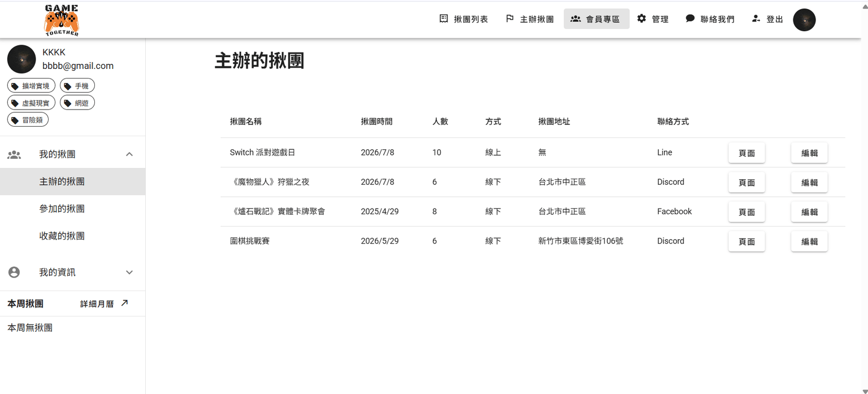The image size is (868, 394).
Task: Click the list icon beside 揪團列表
Action: pos(444,19)
